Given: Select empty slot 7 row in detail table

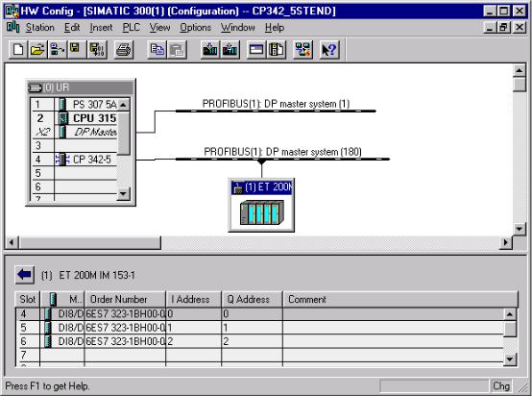Looking at the screenshot, I should [x=259, y=355].
